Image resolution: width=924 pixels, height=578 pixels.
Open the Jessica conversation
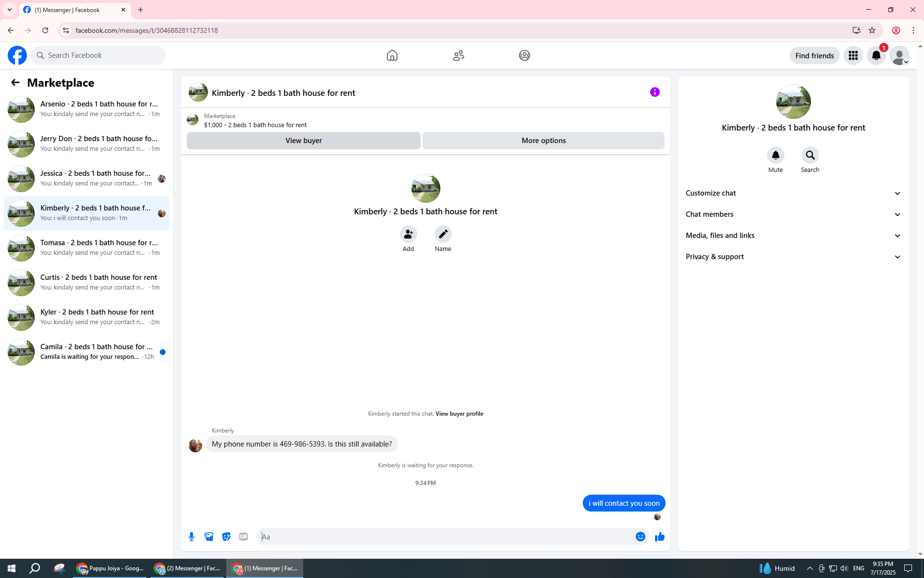pyautogui.click(x=87, y=179)
